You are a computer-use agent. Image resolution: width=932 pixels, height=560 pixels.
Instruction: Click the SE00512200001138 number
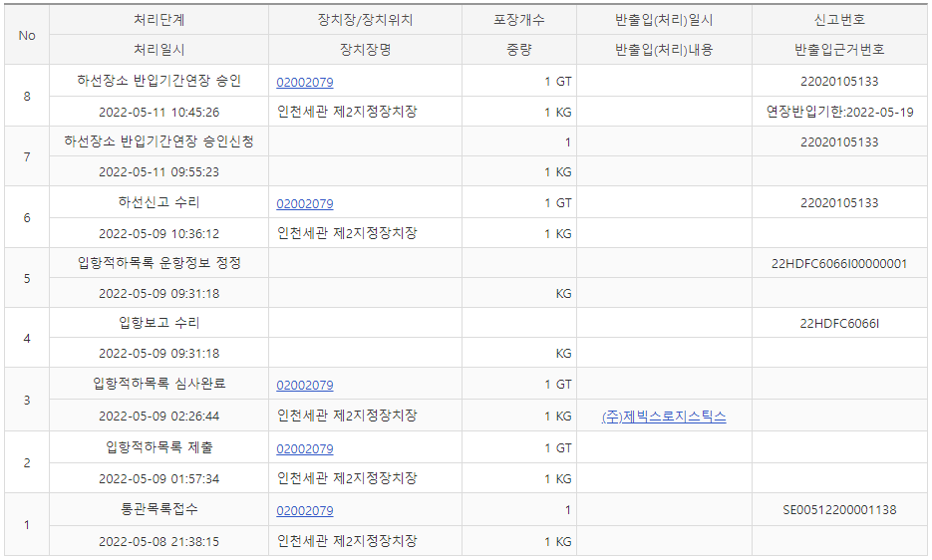click(x=839, y=510)
